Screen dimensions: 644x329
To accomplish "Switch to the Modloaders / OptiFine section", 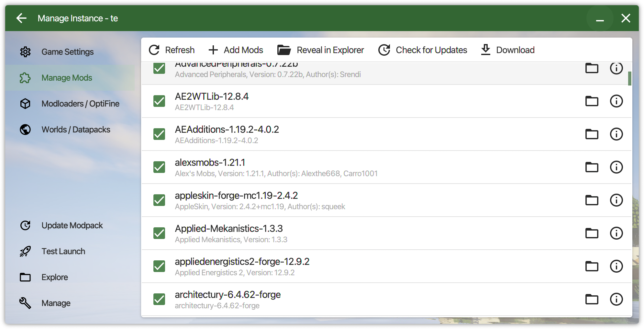I will 80,104.
